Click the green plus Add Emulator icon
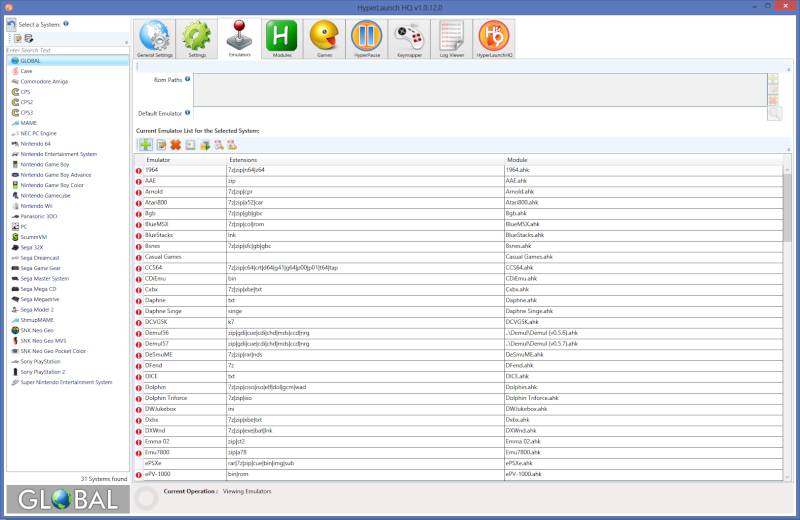800x520 pixels. (146, 145)
